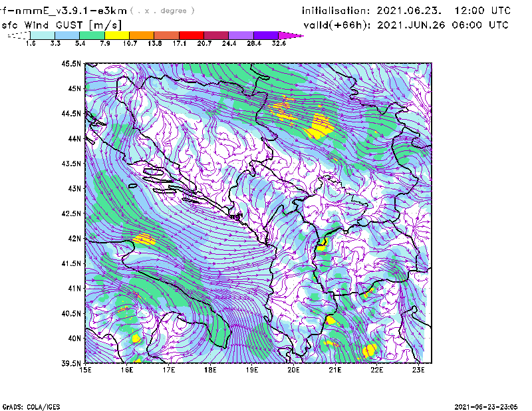Click the 45.5N latitude label
The image size is (532, 411).
coord(71,63)
